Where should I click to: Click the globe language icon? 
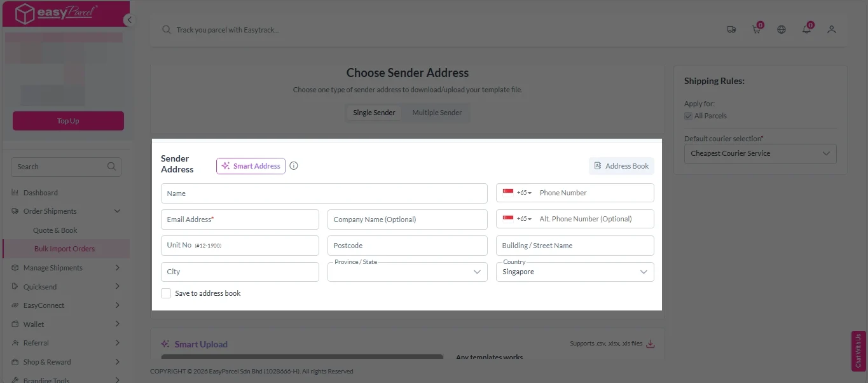point(782,29)
